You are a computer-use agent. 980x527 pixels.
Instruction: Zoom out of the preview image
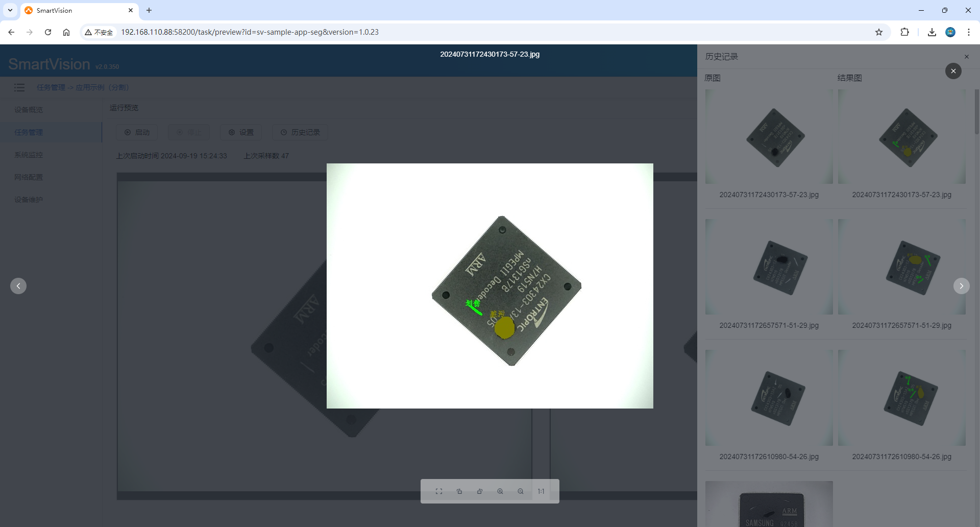[521, 491]
